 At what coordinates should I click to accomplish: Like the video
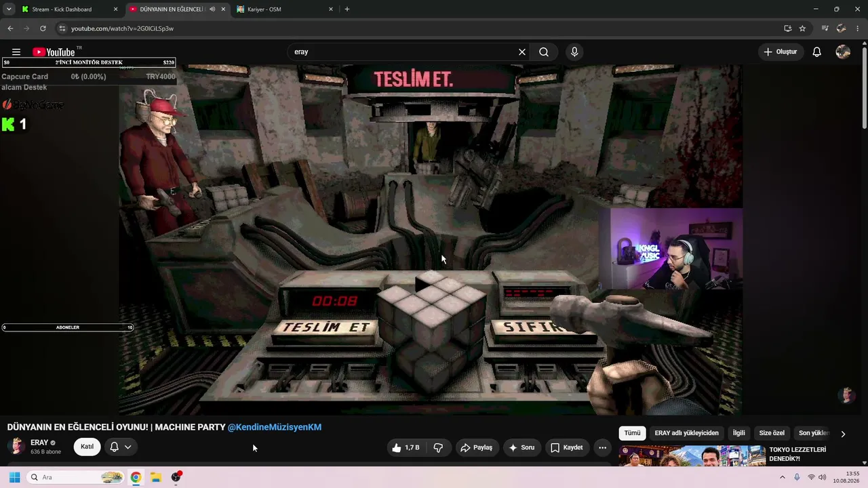[406, 447]
